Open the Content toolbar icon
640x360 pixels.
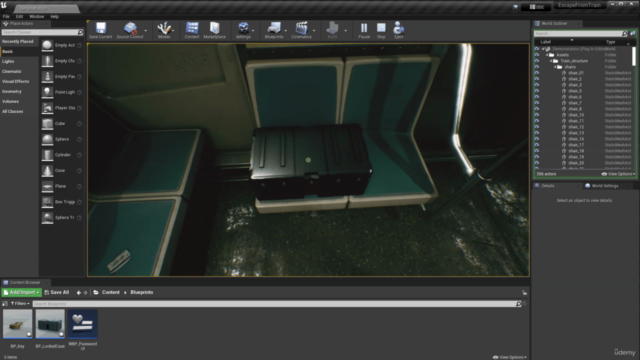[192, 28]
